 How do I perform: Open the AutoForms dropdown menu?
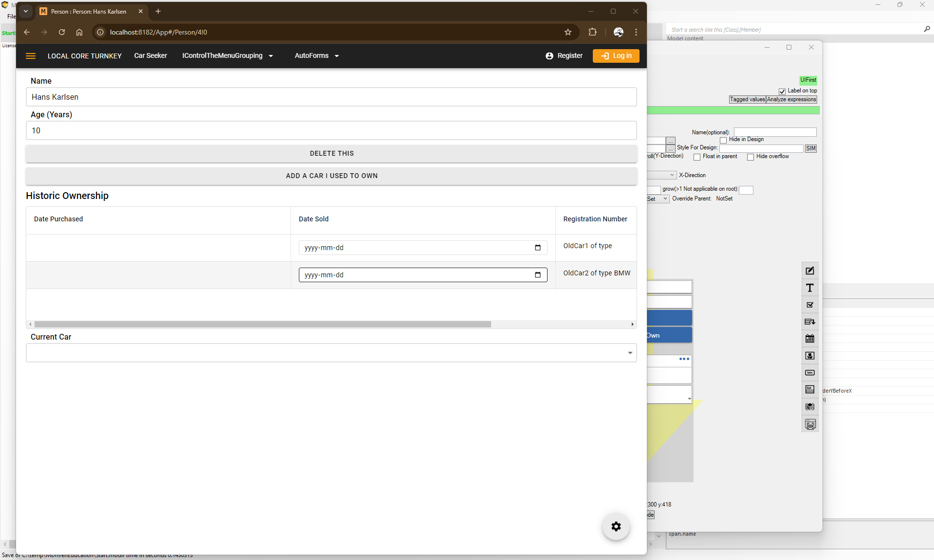(316, 56)
